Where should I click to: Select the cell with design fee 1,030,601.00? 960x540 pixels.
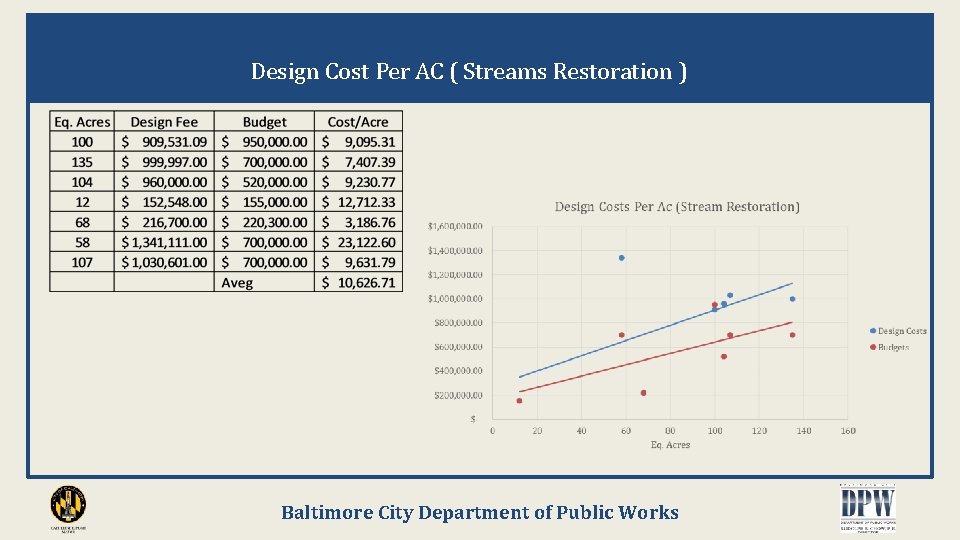tap(164, 262)
